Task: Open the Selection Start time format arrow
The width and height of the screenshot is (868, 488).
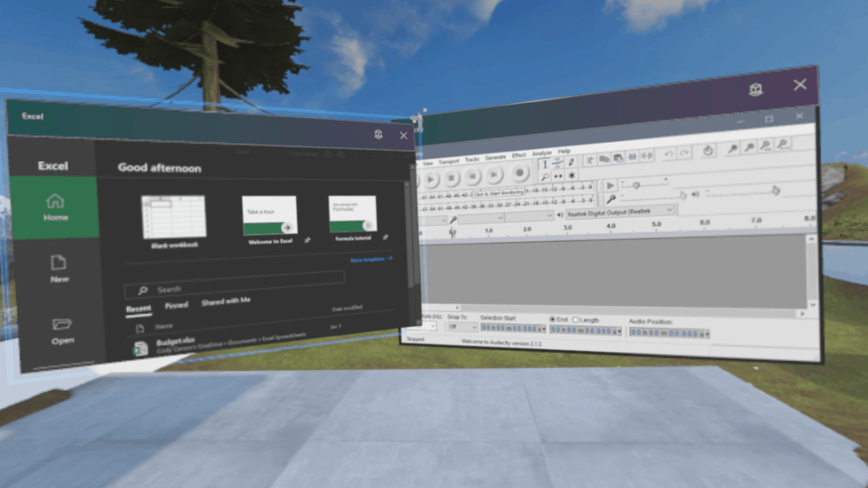Action: (544, 329)
